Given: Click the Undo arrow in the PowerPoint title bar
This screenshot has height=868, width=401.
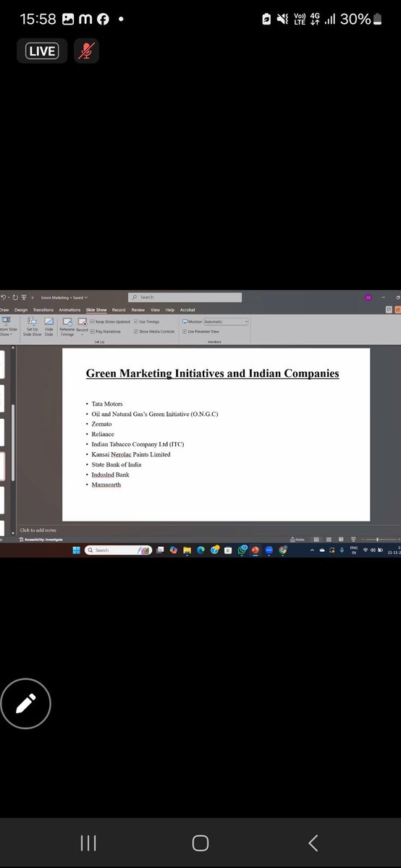Looking at the screenshot, I should (4, 297).
